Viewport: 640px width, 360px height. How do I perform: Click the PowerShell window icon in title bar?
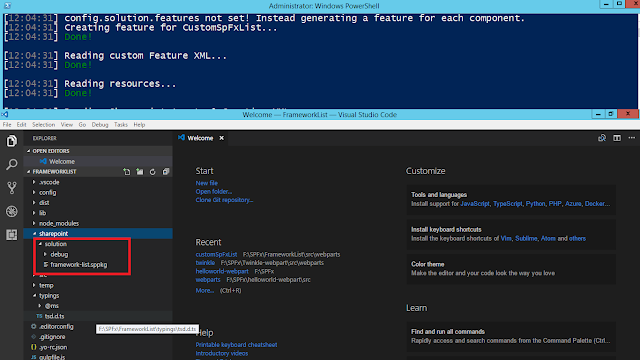click(x=7, y=6)
